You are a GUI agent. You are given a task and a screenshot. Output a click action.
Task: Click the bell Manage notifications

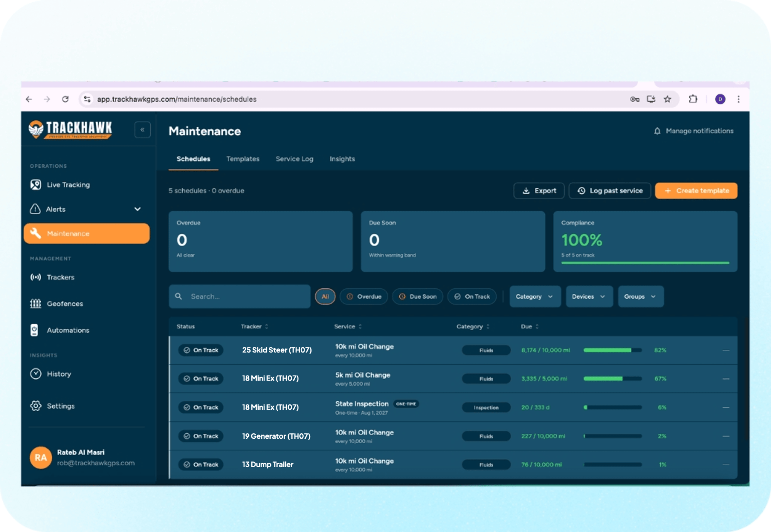tap(694, 131)
